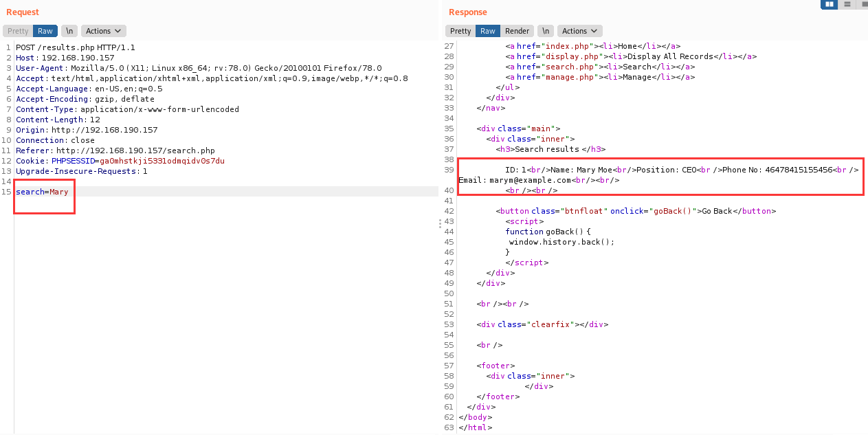Click the 'window.history.back();' line

(x=561, y=242)
